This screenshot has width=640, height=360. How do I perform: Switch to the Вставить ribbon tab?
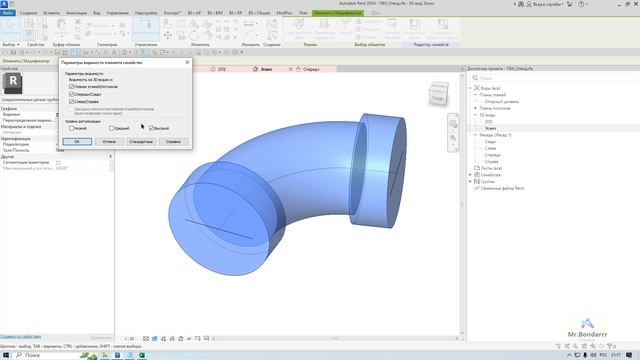pyautogui.click(x=51, y=13)
